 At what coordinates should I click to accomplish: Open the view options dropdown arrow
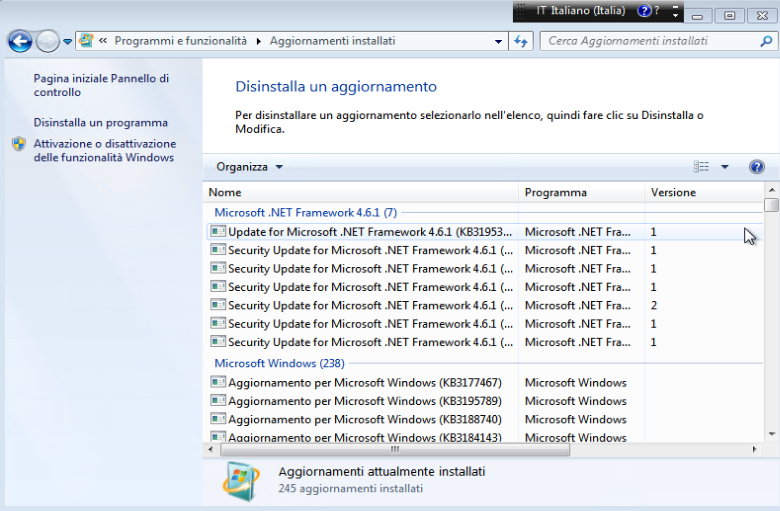coord(725,167)
